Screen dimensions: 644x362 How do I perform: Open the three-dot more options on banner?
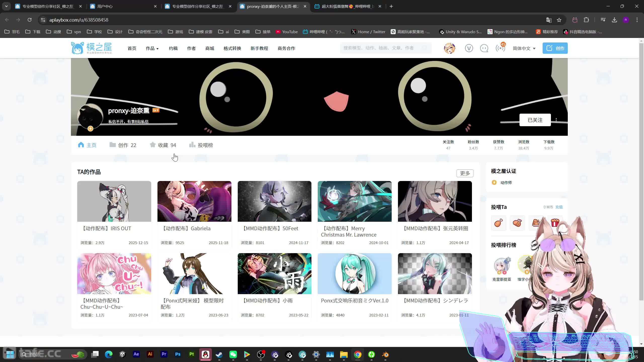(556, 120)
